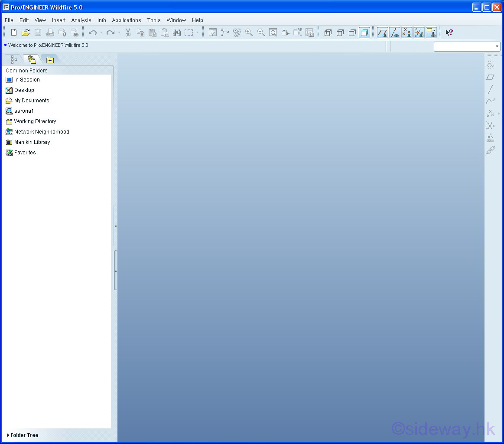Click the Zoom Out magnifier
The width and height of the screenshot is (504, 444).
261,33
